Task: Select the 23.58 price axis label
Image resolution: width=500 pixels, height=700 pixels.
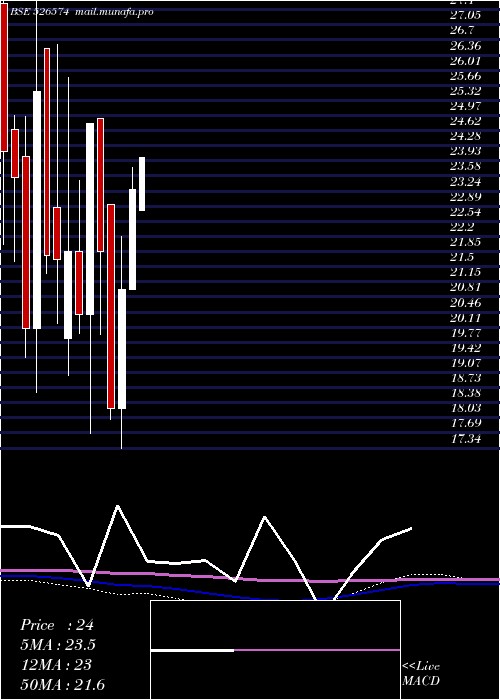Action: click(x=466, y=167)
